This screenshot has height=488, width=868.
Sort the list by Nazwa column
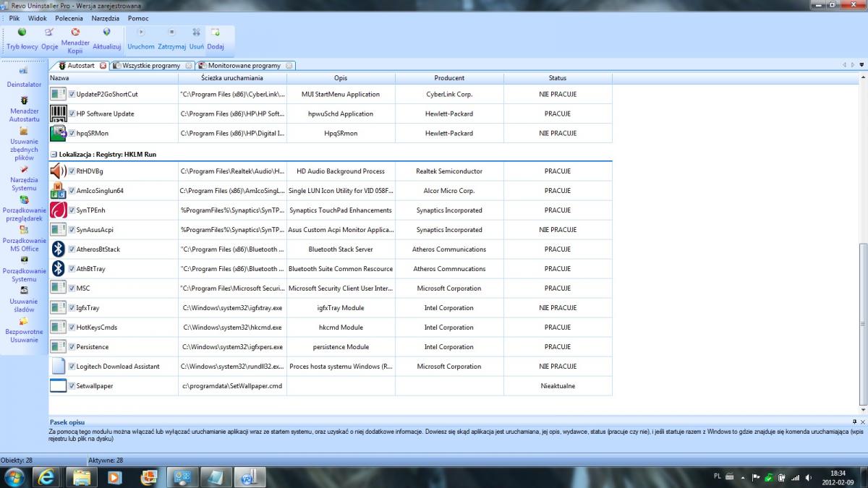113,77
